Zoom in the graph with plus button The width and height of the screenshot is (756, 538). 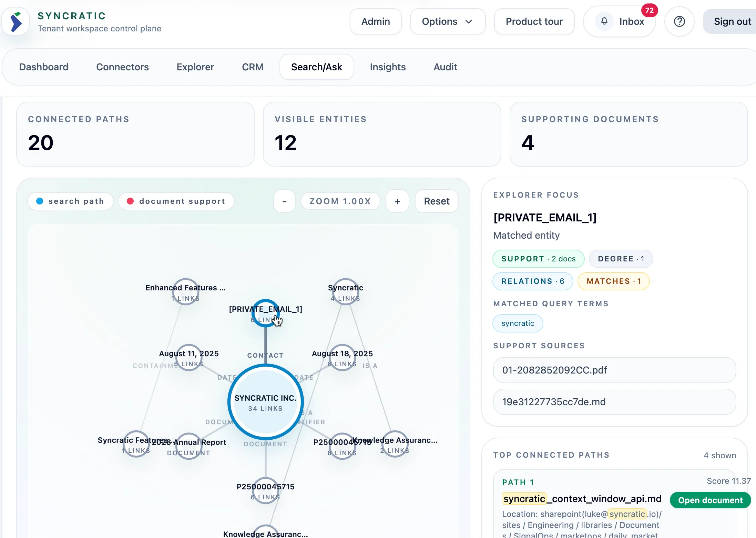tap(397, 201)
